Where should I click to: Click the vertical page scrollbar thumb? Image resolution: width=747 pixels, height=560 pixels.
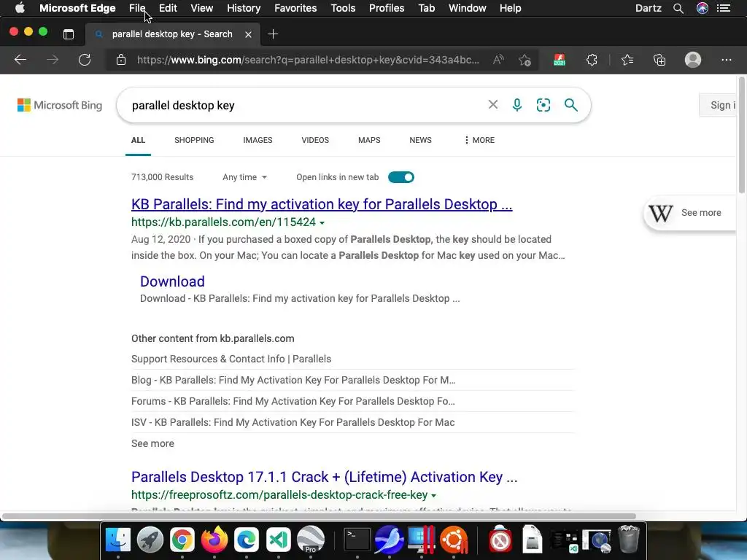click(741, 135)
